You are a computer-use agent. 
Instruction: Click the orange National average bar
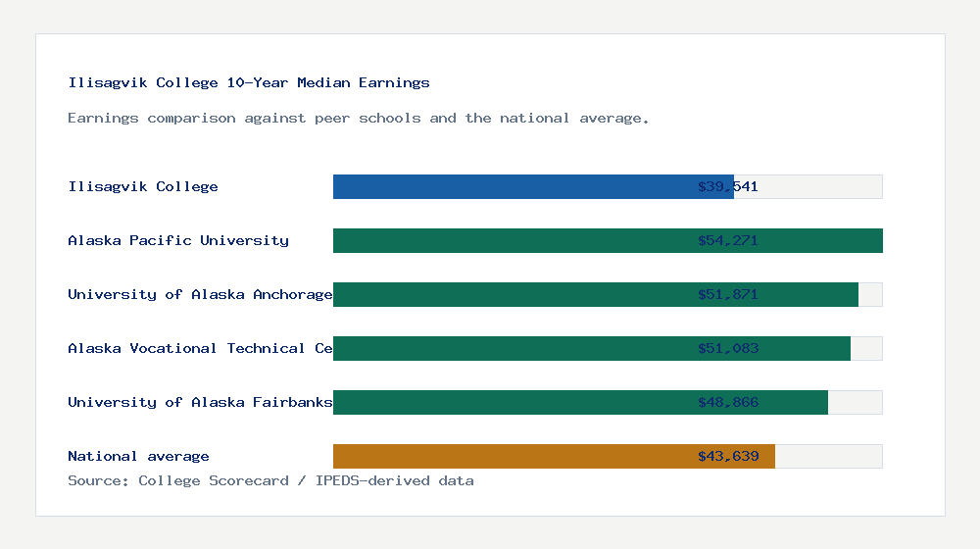coord(554,457)
